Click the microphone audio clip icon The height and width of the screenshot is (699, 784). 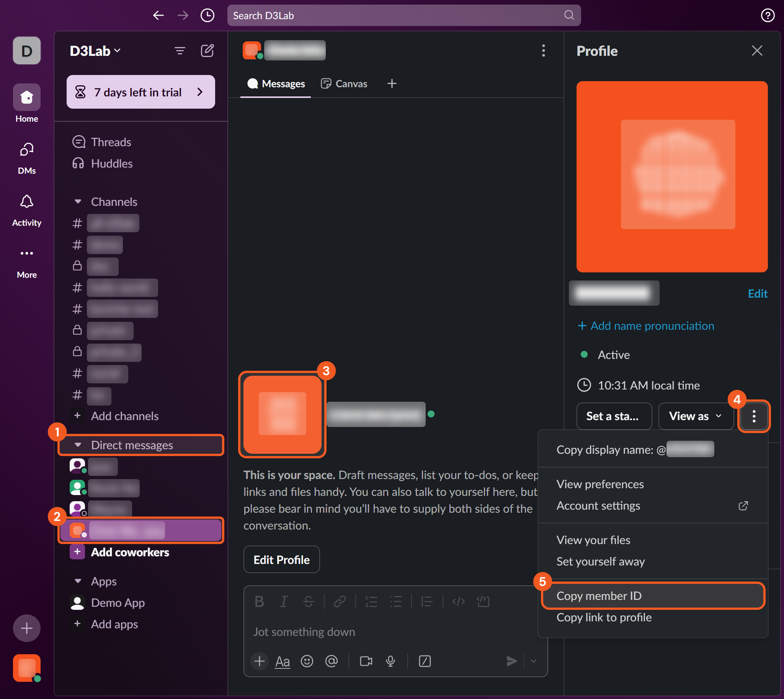[x=390, y=661]
